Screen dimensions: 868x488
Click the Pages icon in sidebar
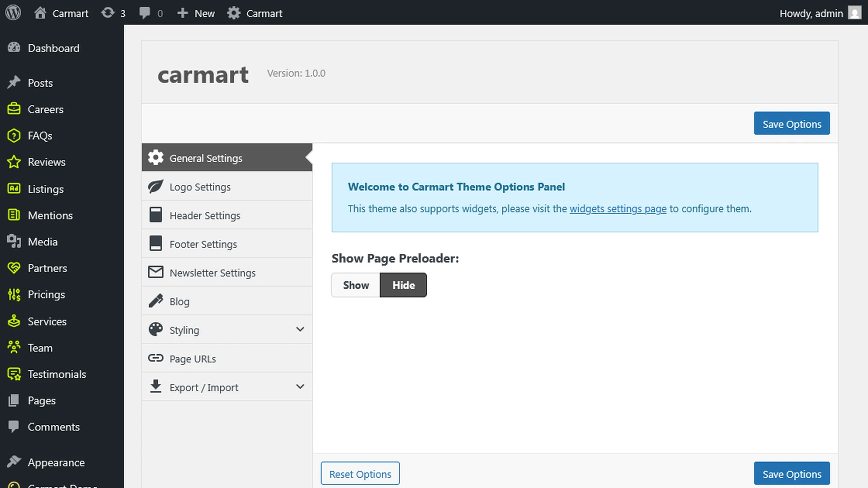tap(14, 400)
